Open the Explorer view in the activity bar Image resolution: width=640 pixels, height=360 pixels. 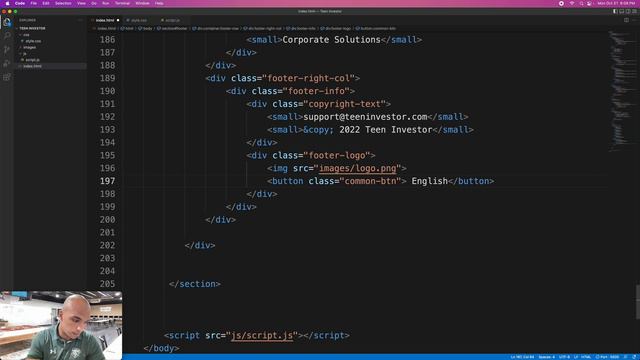[7, 22]
